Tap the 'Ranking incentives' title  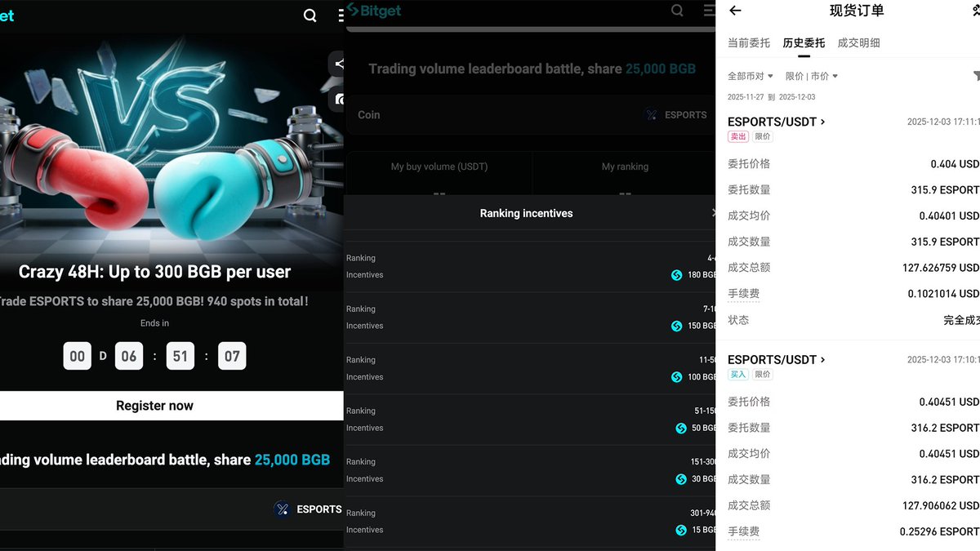[x=527, y=213]
